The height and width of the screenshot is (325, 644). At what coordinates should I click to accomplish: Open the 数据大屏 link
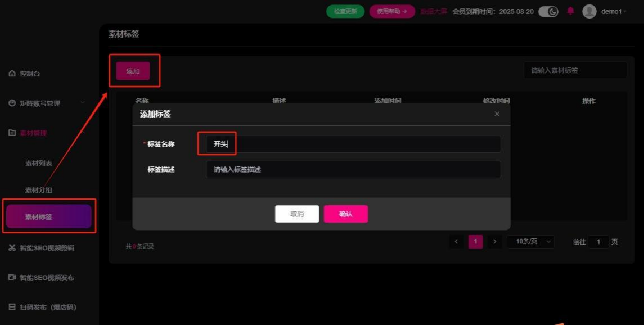point(433,11)
